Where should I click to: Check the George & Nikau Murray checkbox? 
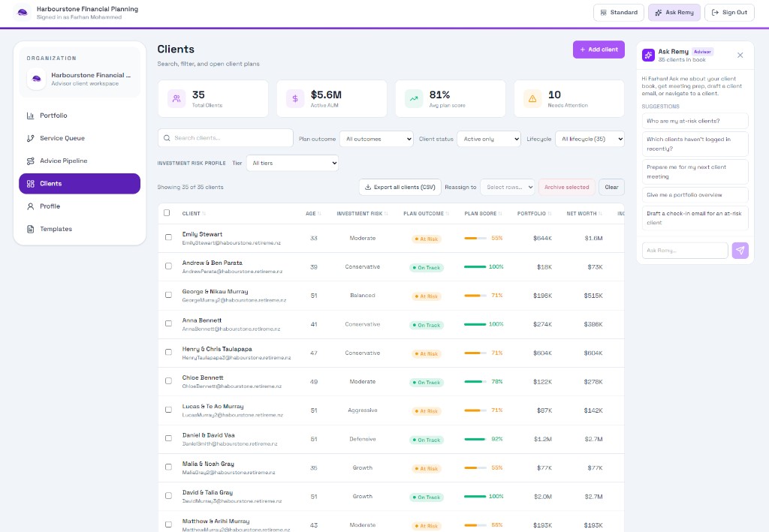click(168, 295)
